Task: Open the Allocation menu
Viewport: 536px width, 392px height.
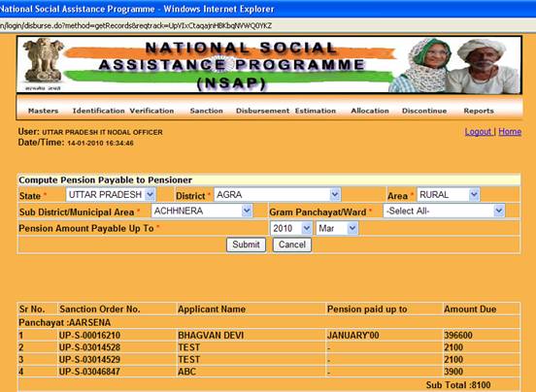Action: coord(370,111)
